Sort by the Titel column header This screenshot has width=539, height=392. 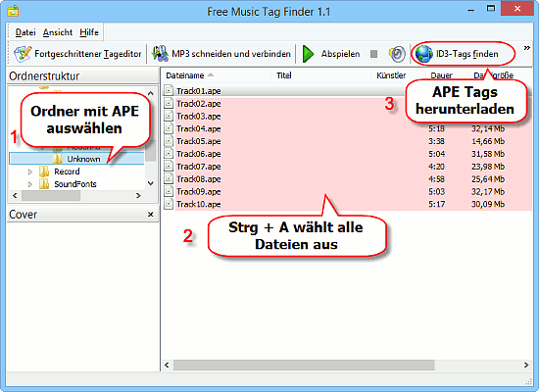point(321,75)
